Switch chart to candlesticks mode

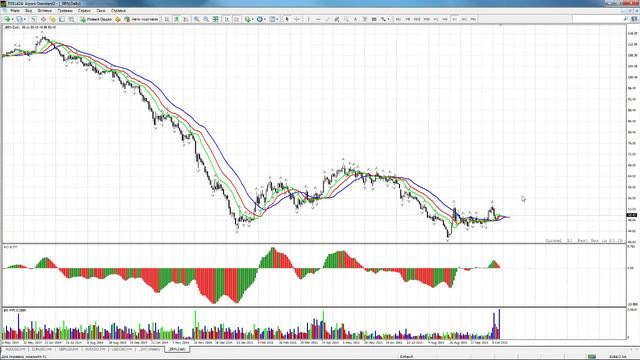pos(176,19)
